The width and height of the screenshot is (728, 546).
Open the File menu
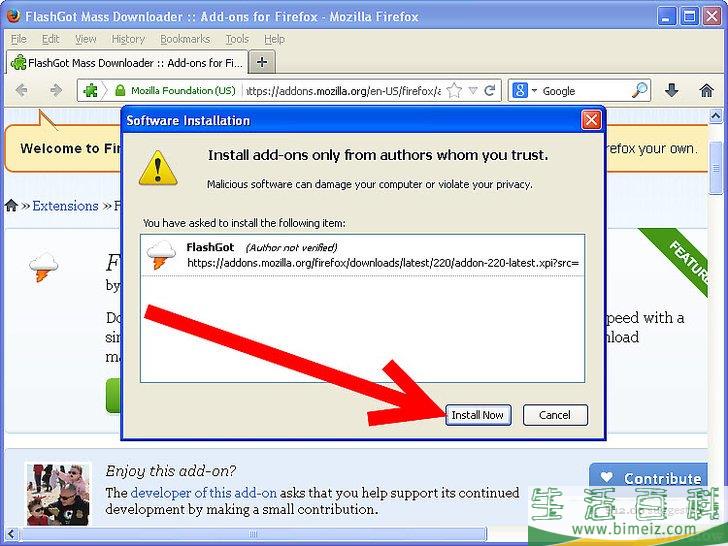(x=19, y=39)
